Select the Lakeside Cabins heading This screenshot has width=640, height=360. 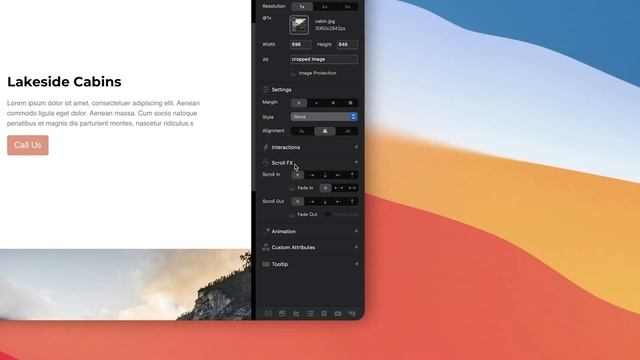(64, 82)
